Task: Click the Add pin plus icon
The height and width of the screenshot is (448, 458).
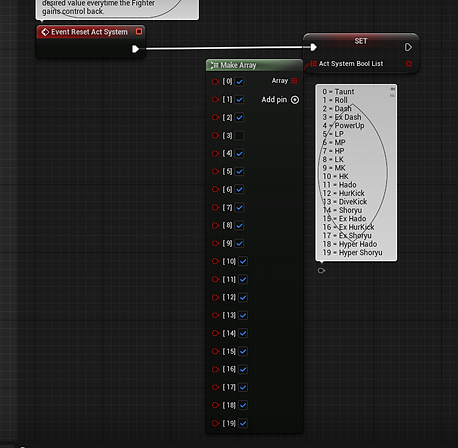Action: (295, 100)
